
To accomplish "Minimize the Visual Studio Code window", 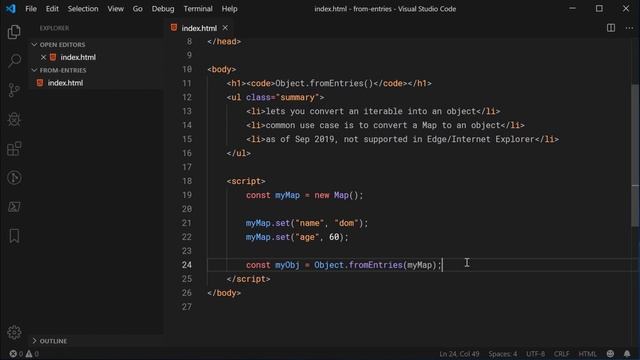I will [x=572, y=9].
